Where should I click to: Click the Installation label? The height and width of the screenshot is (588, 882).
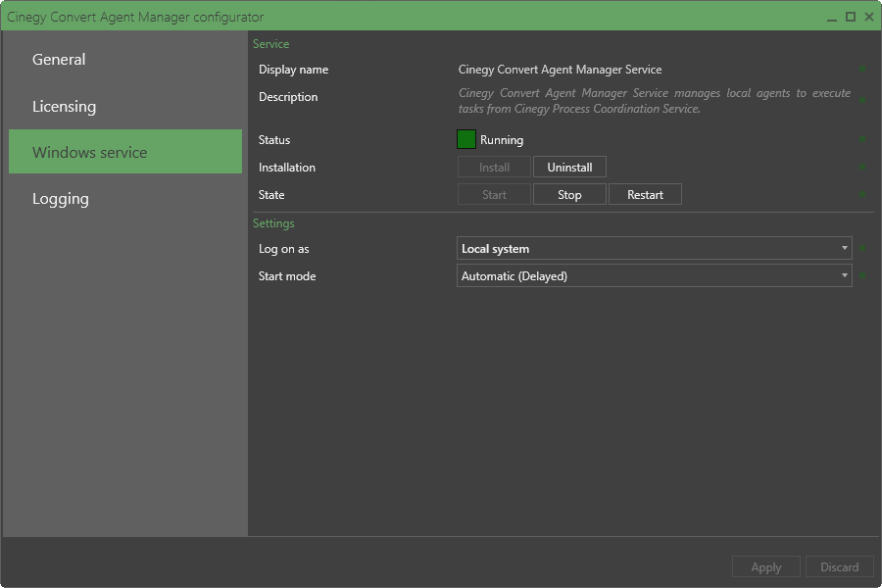coord(287,168)
